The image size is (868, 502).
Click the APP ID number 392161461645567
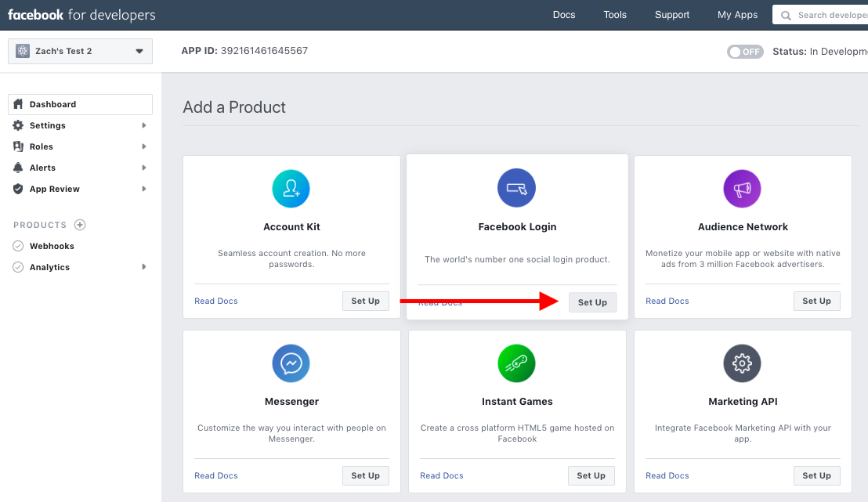tap(264, 50)
